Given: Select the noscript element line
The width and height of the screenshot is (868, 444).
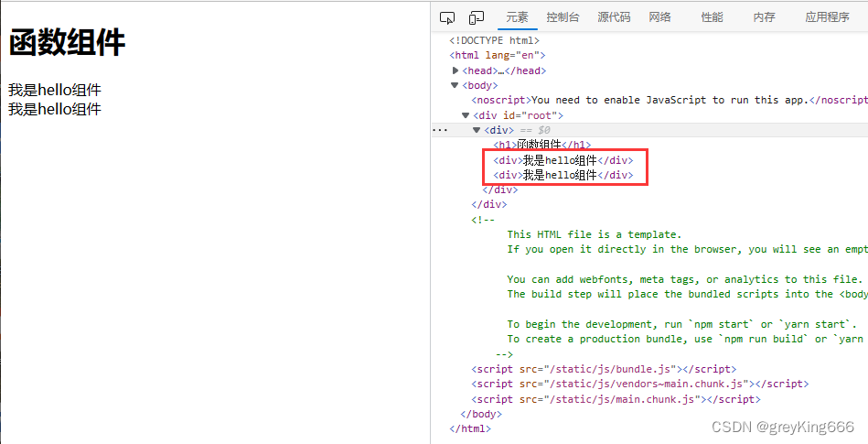Looking at the screenshot, I should [670, 101].
